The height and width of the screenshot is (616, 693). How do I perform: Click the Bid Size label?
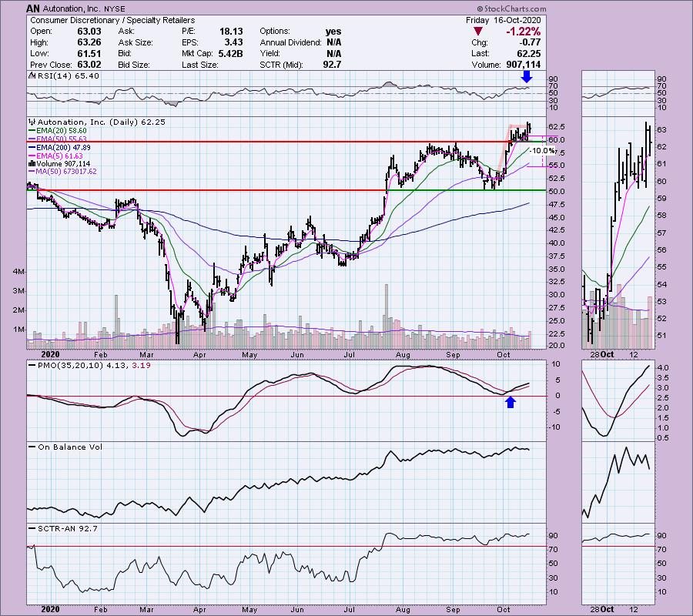tap(133, 65)
